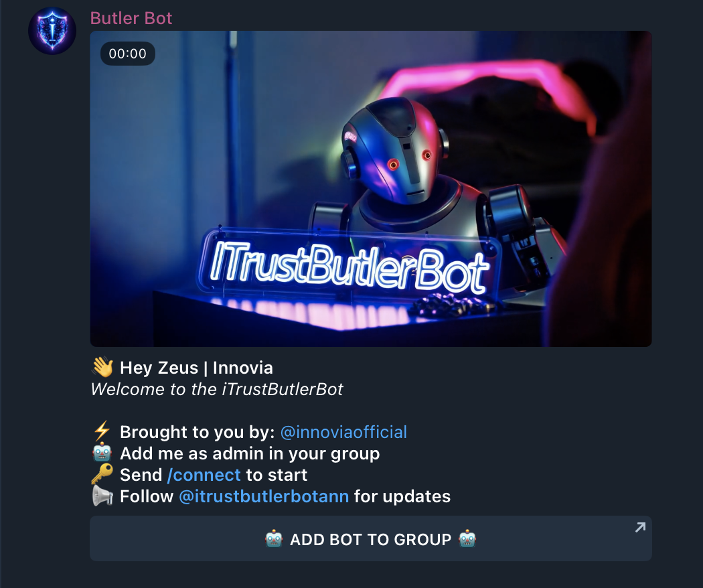
Task: Click the lightning bolt emoji
Action: [x=102, y=431]
